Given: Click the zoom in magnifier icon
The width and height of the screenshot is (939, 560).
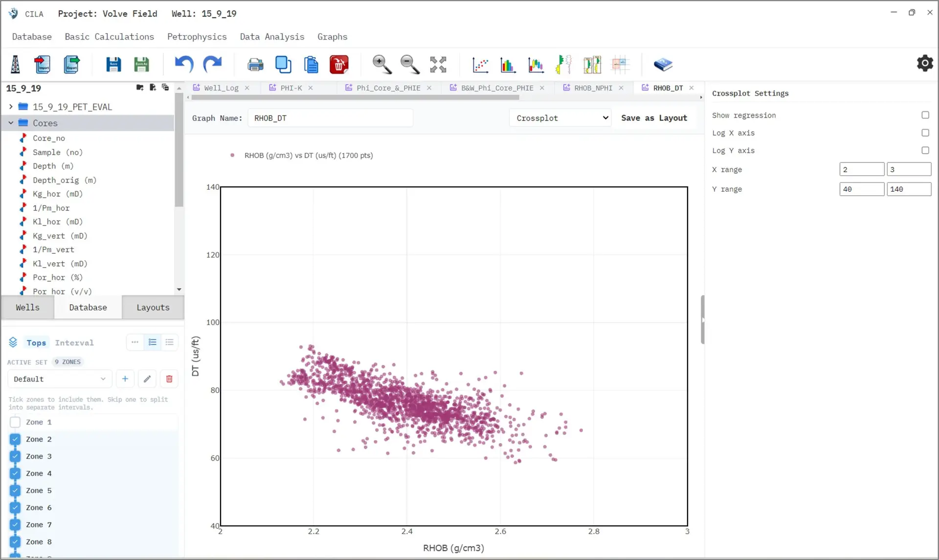Looking at the screenshot, I should click(x=381, y=65).
